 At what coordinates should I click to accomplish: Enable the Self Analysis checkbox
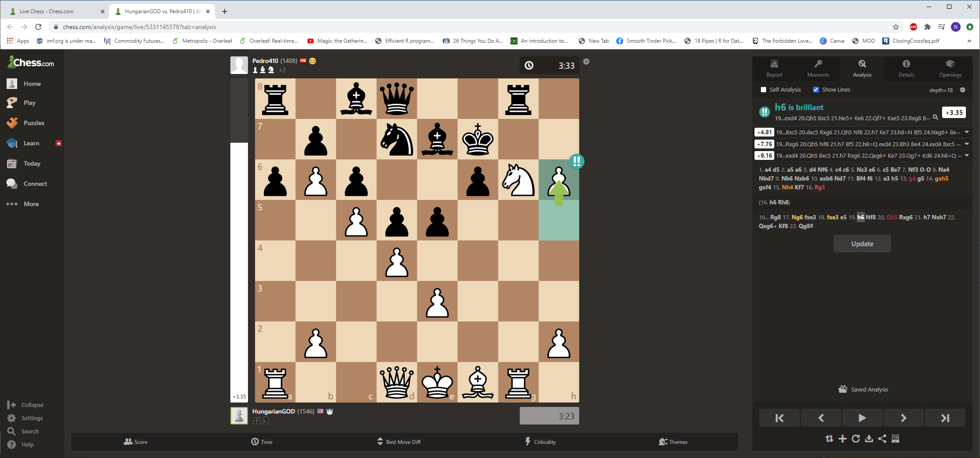764,90
